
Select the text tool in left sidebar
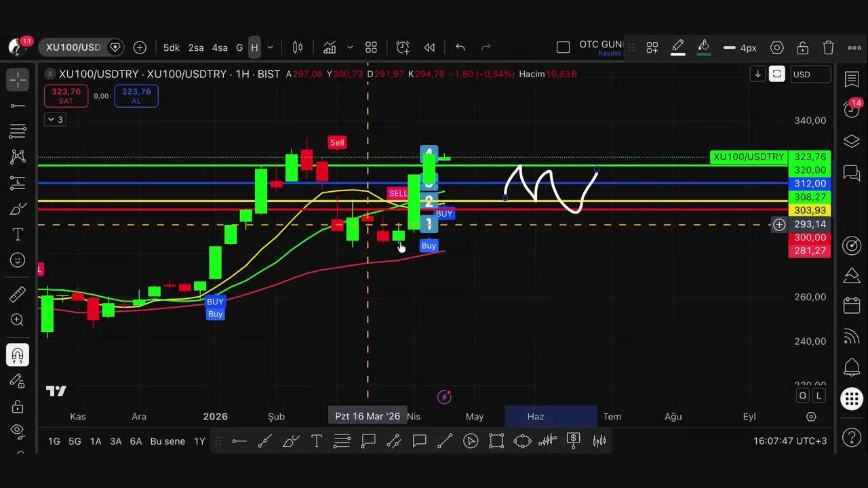[x=18, y=235]
